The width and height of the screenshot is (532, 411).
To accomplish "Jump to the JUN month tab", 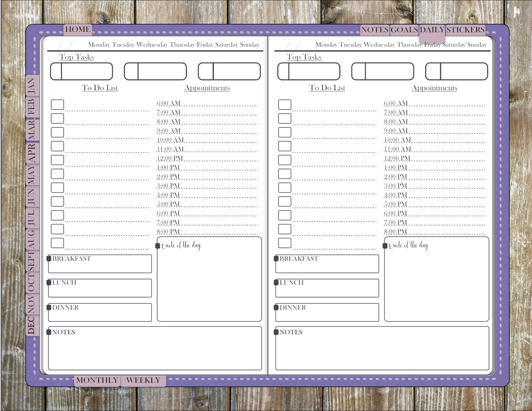I will 32,196.
